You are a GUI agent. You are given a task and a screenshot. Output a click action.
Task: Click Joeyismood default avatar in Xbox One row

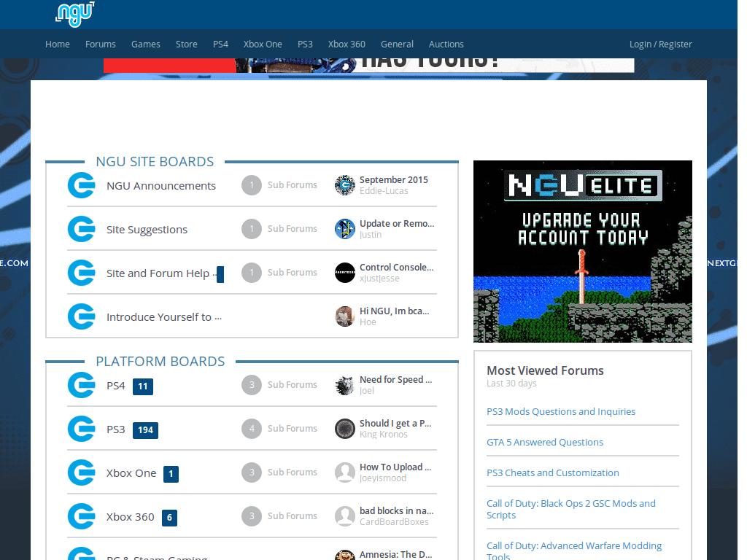point(345,472)
